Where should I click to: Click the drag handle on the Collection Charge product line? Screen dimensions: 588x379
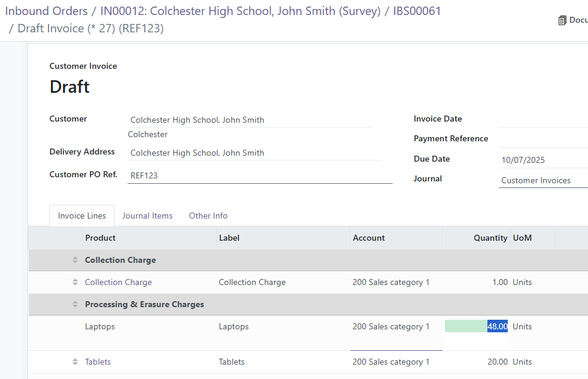click(75, 282)
